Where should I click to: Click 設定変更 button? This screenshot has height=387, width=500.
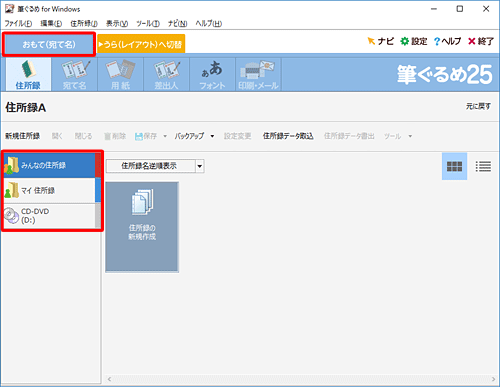tap(237, 136)
